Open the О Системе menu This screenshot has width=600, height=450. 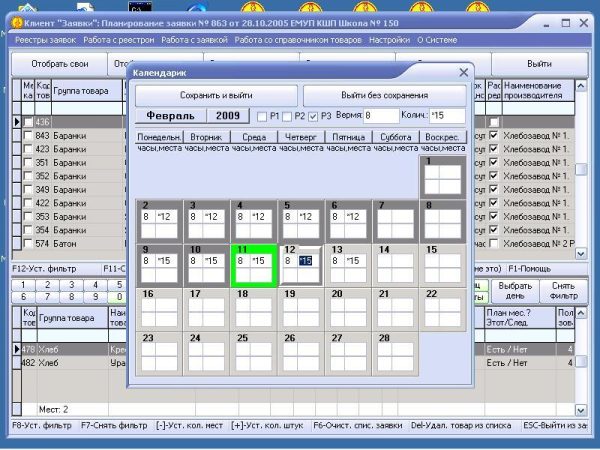pos(437,40)
